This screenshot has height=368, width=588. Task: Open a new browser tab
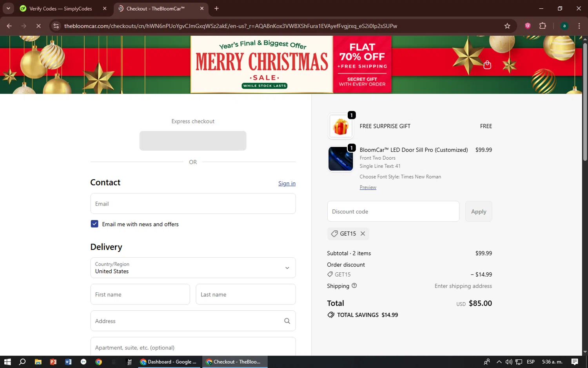click(216, 8)
